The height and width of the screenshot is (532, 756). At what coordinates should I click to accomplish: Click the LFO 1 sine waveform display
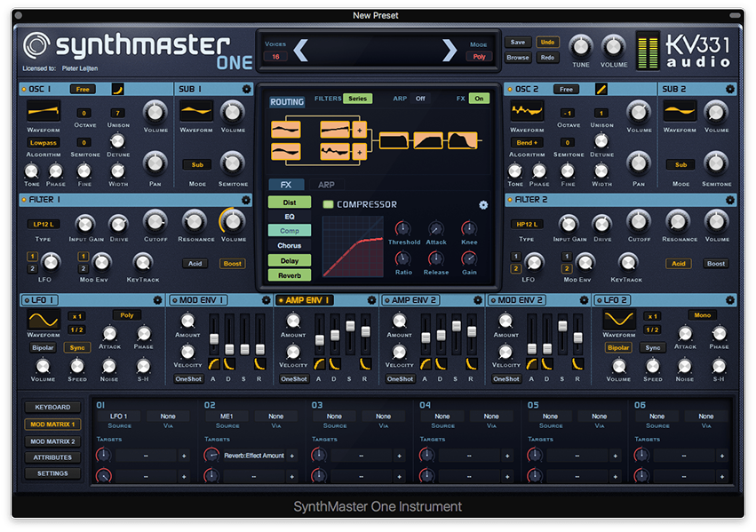tap(43, 318)
